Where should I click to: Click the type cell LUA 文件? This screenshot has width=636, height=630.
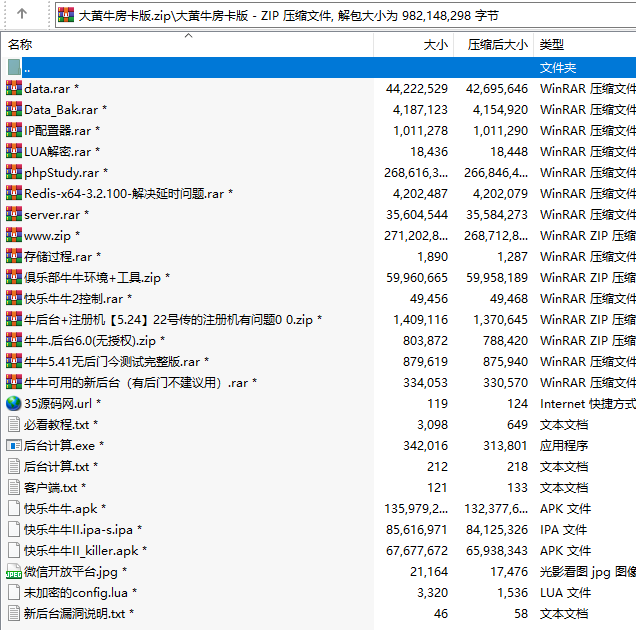(x=565, y=593)
